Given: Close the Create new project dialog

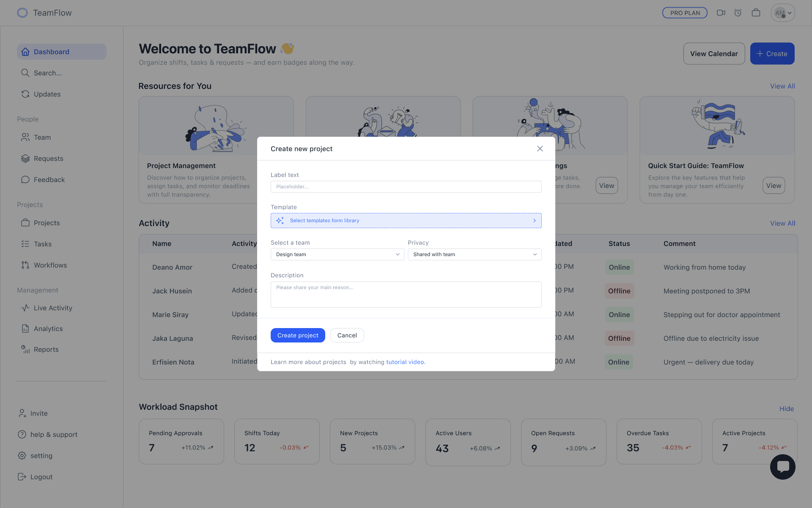Looking at the screenshot, I should [x=540, y=149].
